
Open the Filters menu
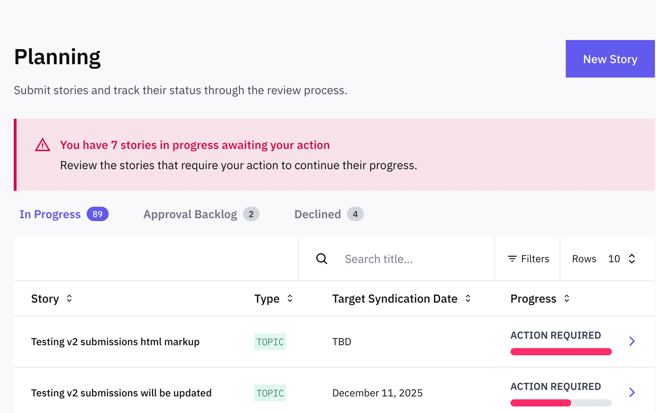[x=528, y=259]
